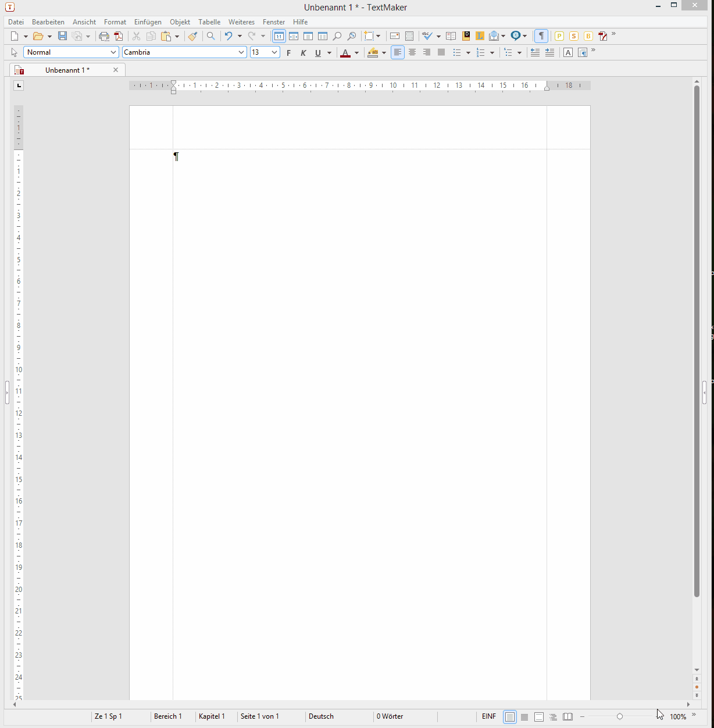Image resolution: width=714 pixels, height=728 pixels.
Task: Click the print icon
Action: [x=104, y=36]
